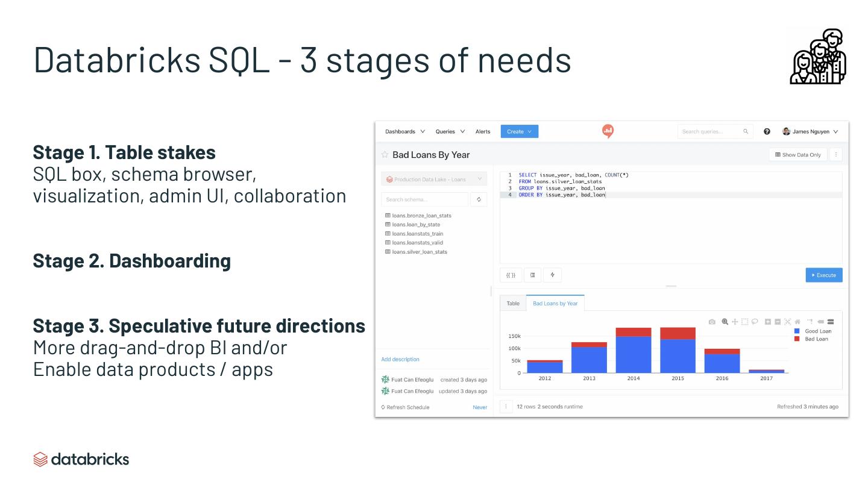This screenshot has height=488, width=868.
Task: Click the 2015 x-axis label
Action: tap(678, 378)
